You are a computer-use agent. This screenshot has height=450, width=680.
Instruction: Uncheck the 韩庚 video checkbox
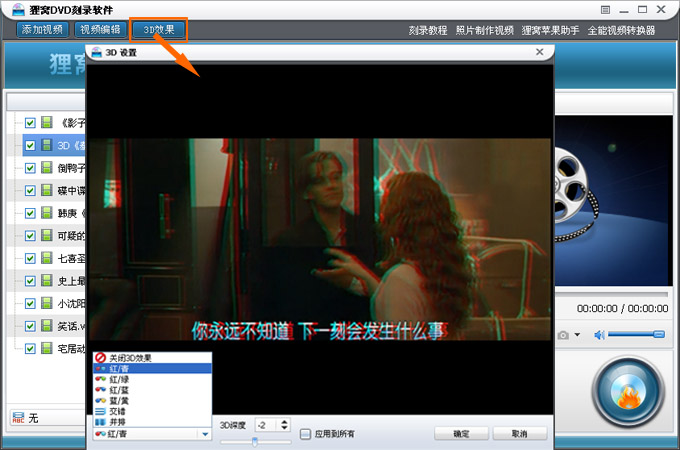tap(30, 213)
